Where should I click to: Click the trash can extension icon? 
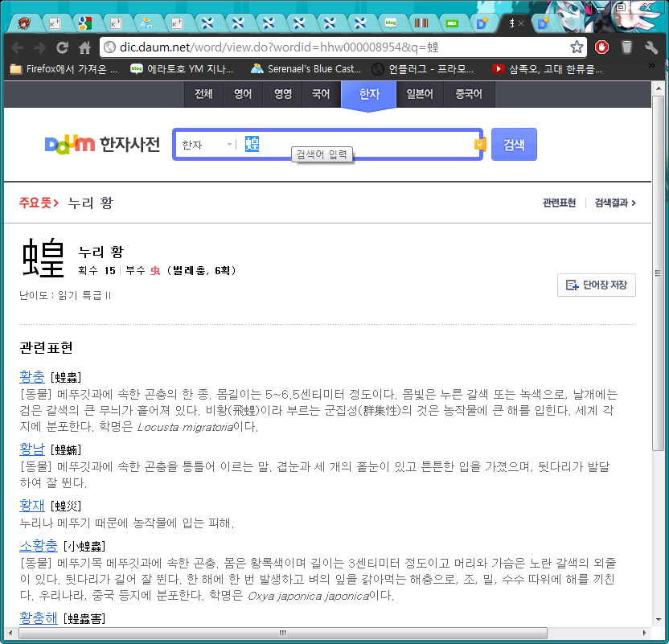point(626,47)
